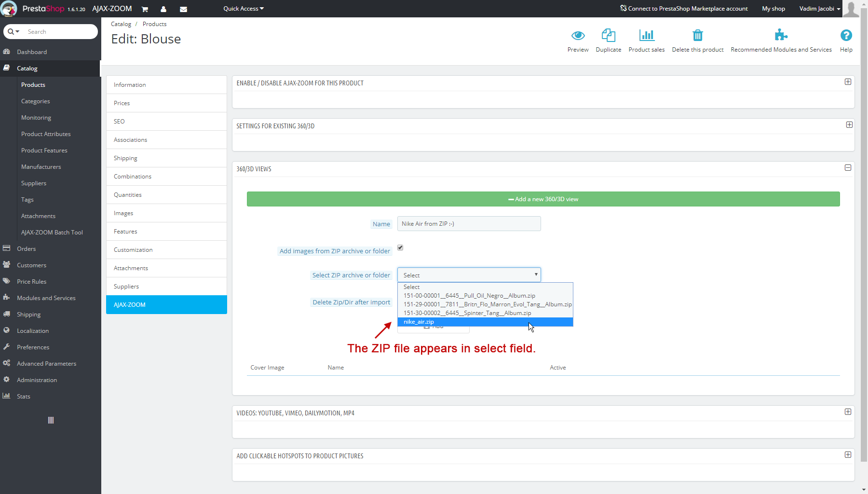Screen dimensions: 868x494
Task: Click the Name input field
Action: 469,224
